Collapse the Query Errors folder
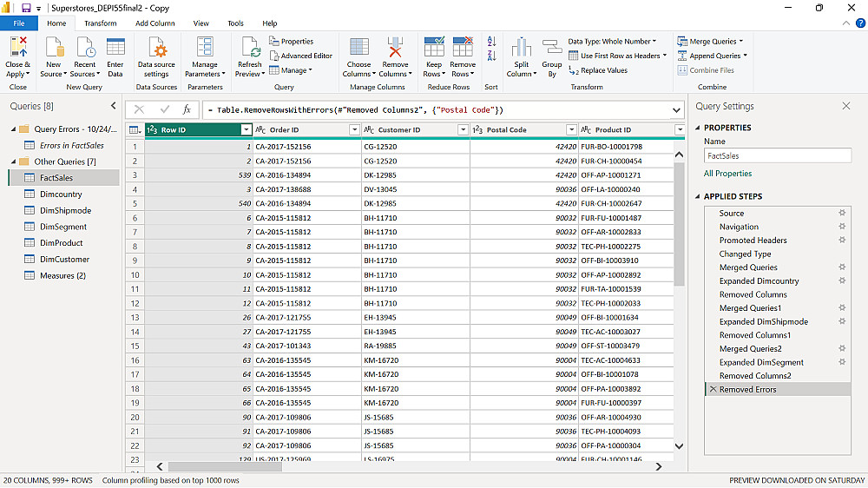868x488 pixels. tap(12, 129)
